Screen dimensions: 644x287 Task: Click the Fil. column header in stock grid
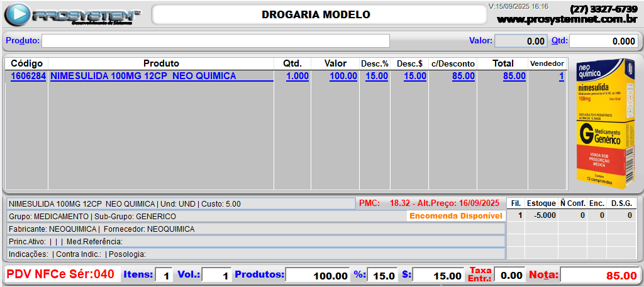click(x=516, y=203)
